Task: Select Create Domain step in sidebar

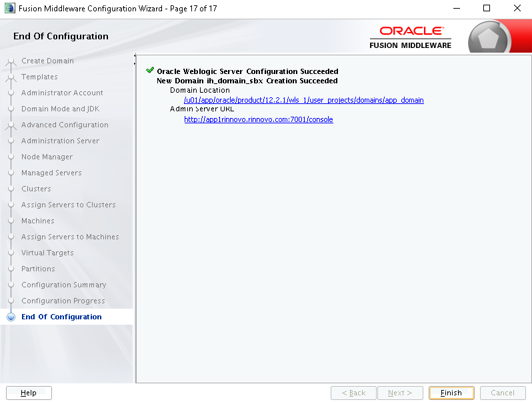Action: tap(47, 61)
